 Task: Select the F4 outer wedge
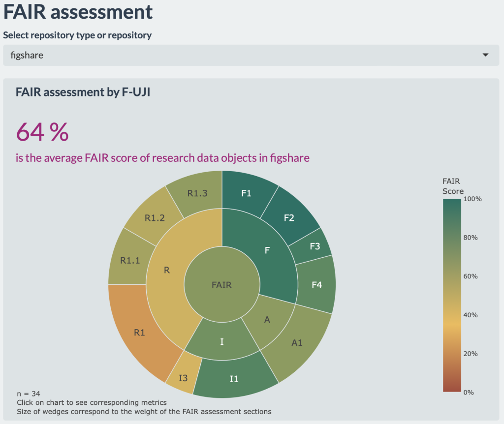tap(316, 284)
